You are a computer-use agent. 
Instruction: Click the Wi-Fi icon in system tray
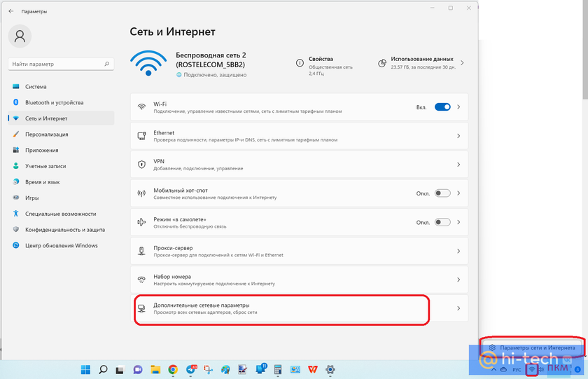[532, 370]
